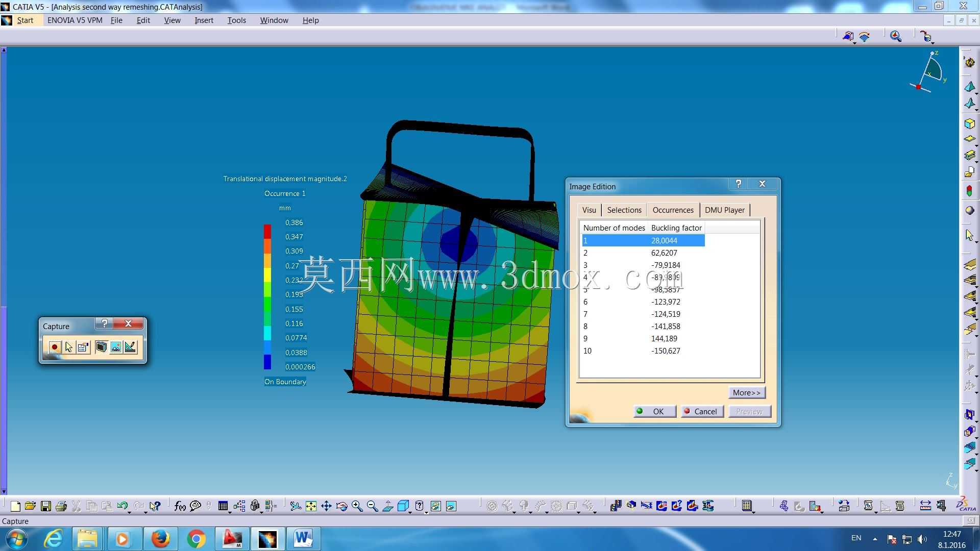Open Image Edition help question mark
The width and height of the screenshot is (980, 551).
click(738, 184)
